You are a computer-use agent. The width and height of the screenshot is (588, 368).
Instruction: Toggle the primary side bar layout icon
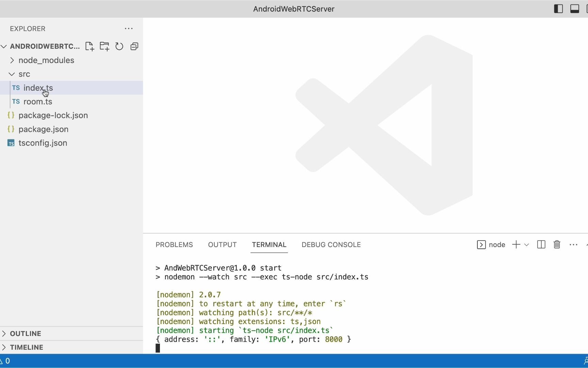[x=558, y=9]
